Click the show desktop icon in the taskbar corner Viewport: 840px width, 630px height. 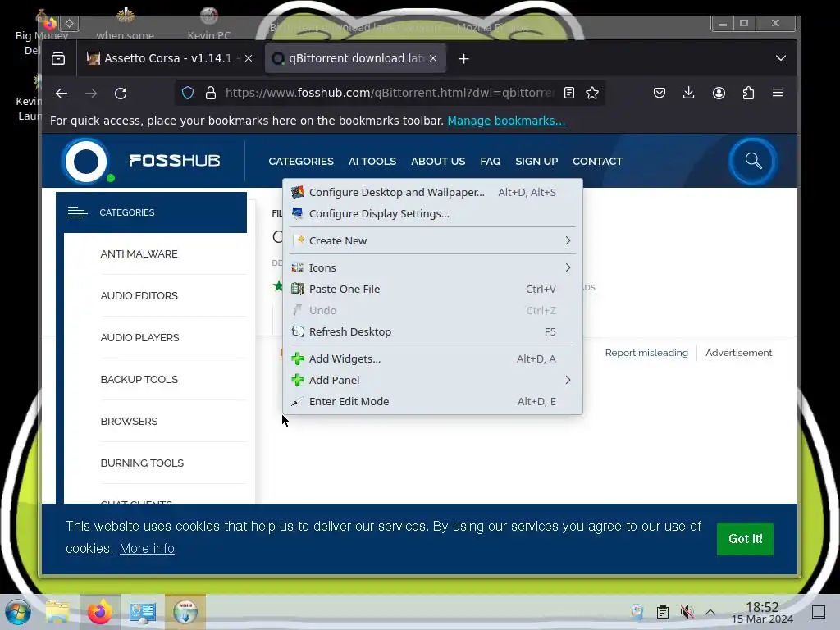[x=819, y=612]
